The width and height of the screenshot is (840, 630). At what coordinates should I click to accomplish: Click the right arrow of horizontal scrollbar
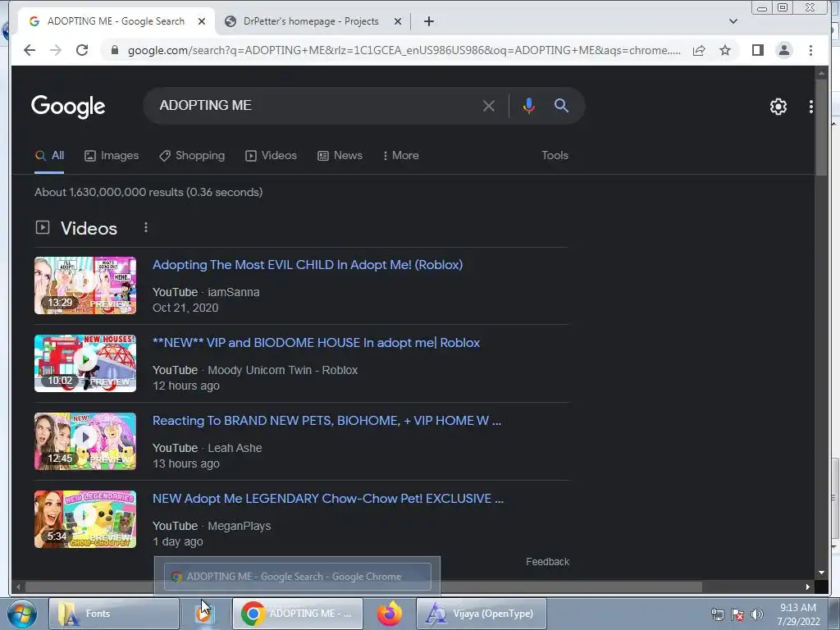[808, 587]
